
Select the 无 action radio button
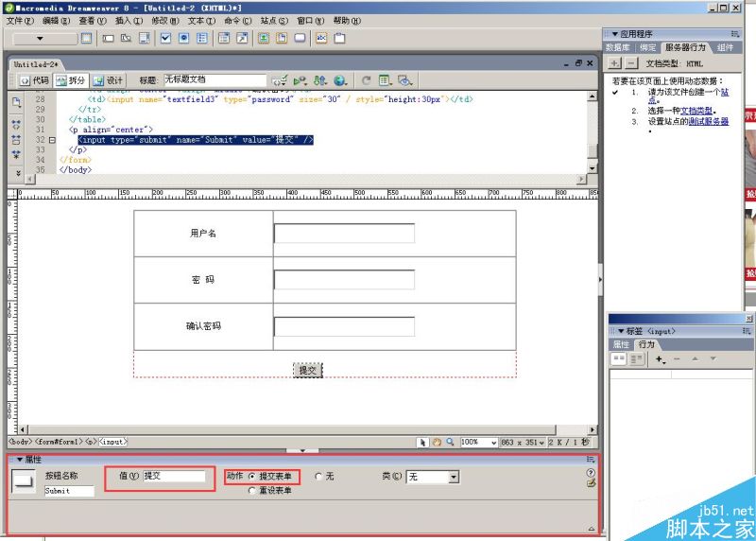[318, 477]
